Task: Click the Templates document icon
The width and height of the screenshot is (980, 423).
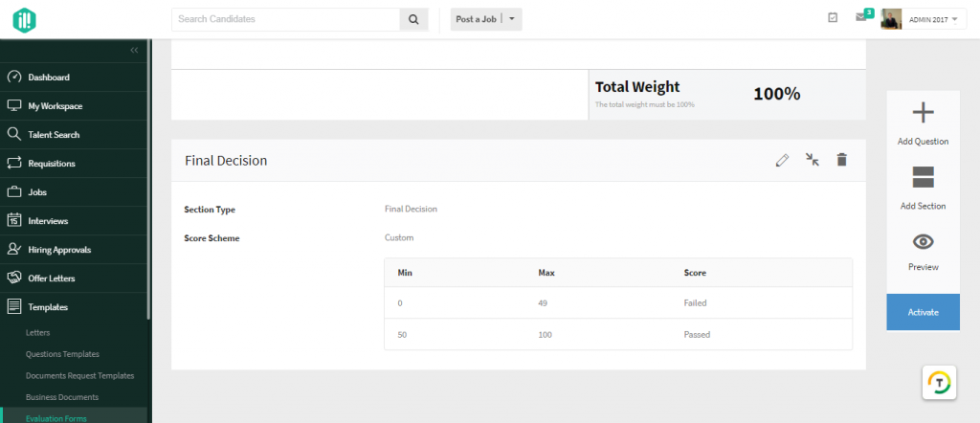Action: (13, 307)
